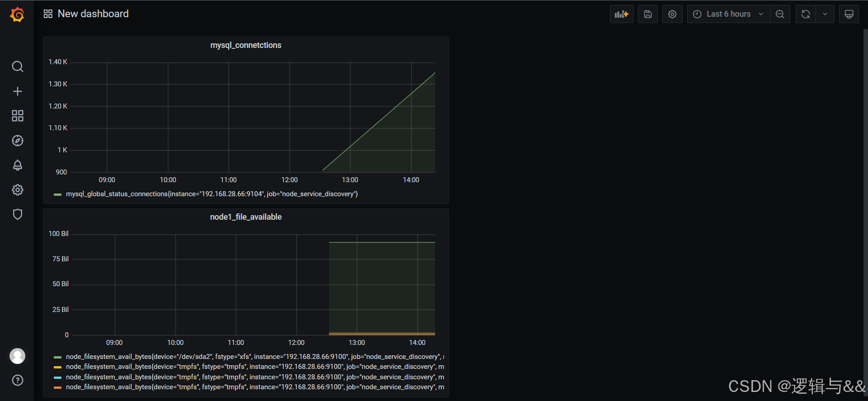Open the Create plus icon in sidebar
This screenshot has height=401, width=868.
(x=17, y=91)
